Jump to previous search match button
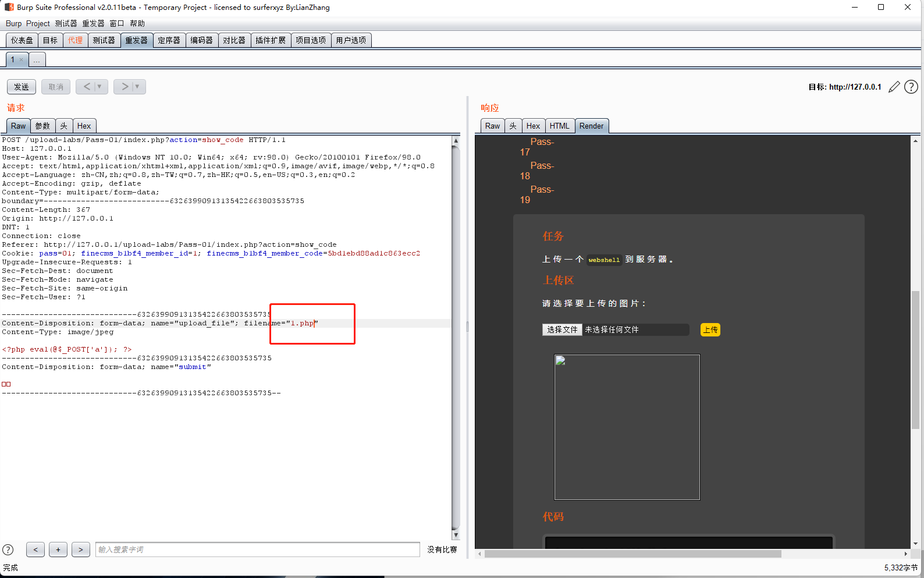Image resolution: width=924 pixels, height=578 pixels. click(35, 549)
